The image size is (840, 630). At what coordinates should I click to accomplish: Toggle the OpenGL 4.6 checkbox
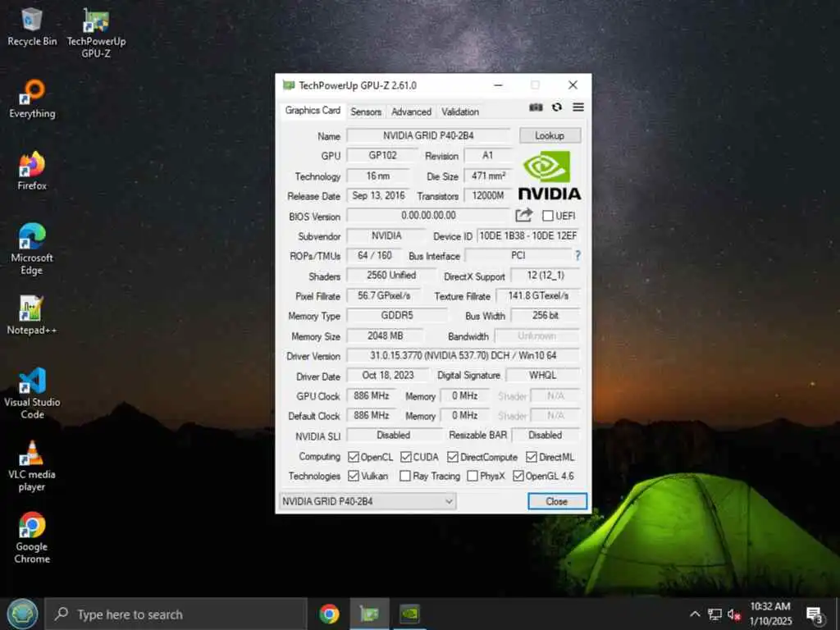(x=518, y=476)
